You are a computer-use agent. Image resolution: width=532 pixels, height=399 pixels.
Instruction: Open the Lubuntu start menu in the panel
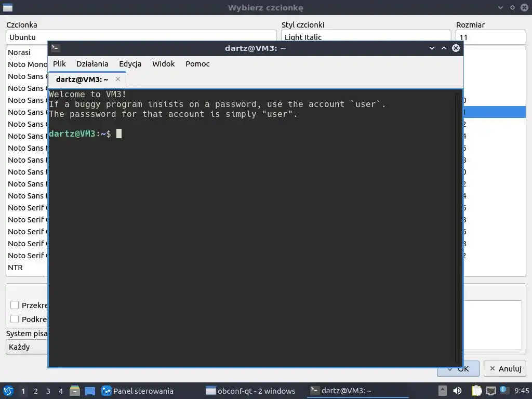[x=8, y=391]
